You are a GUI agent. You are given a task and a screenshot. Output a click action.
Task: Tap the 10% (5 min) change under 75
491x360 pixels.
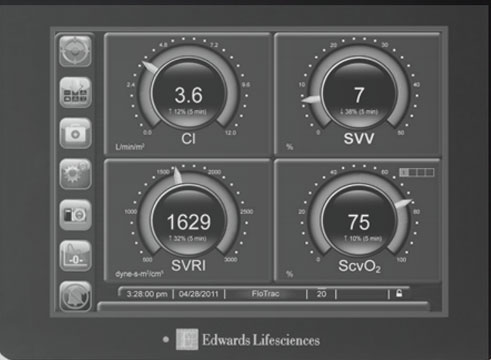(x=363, y=238)
